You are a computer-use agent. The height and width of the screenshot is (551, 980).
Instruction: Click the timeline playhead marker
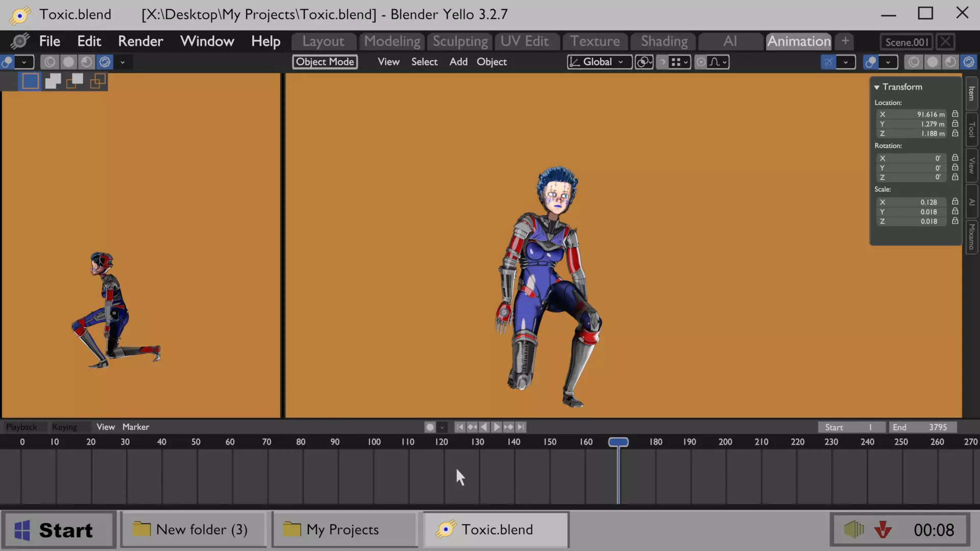coord(618,442)
